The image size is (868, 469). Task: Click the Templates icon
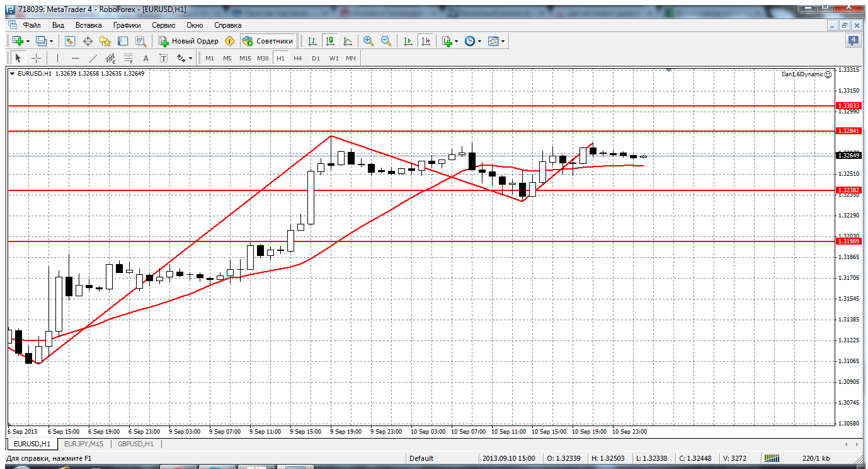point(493,41)
